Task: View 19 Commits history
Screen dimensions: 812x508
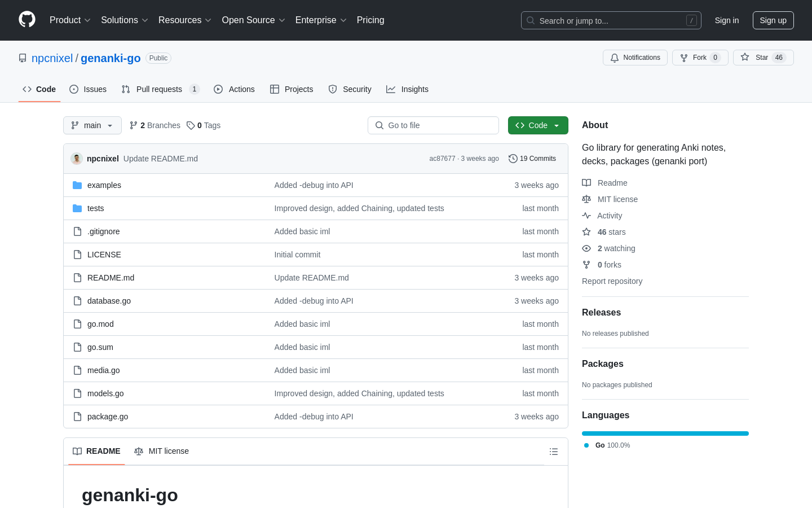Action: pos(532,159)
